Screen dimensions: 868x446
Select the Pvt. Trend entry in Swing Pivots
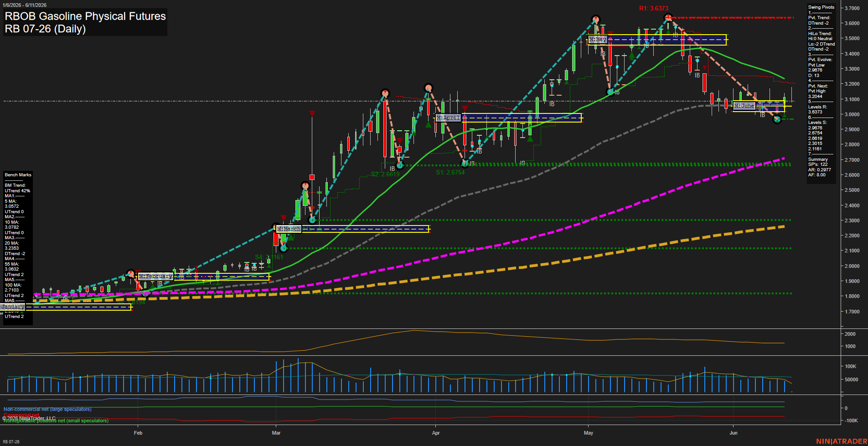(x=819, y=18)
